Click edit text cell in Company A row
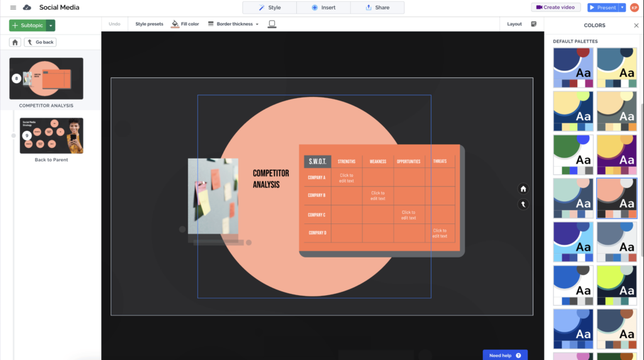Viewport: 644px width, 360px height. 347,177
